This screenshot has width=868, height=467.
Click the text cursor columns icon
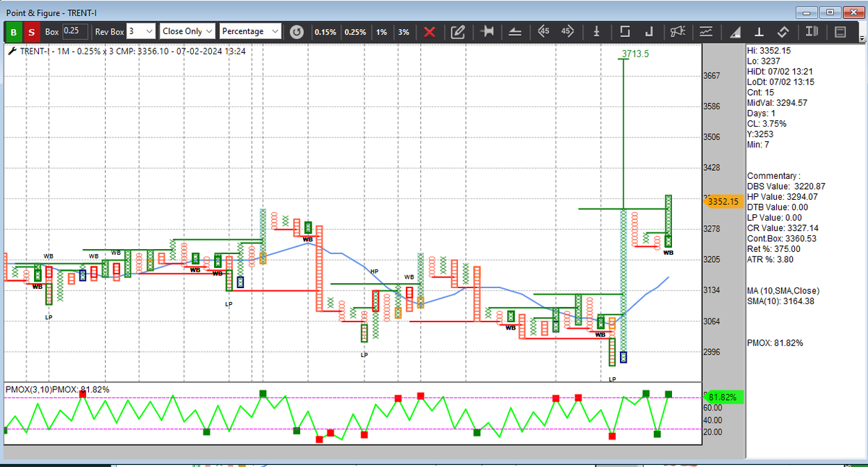[x=812, y=32]
